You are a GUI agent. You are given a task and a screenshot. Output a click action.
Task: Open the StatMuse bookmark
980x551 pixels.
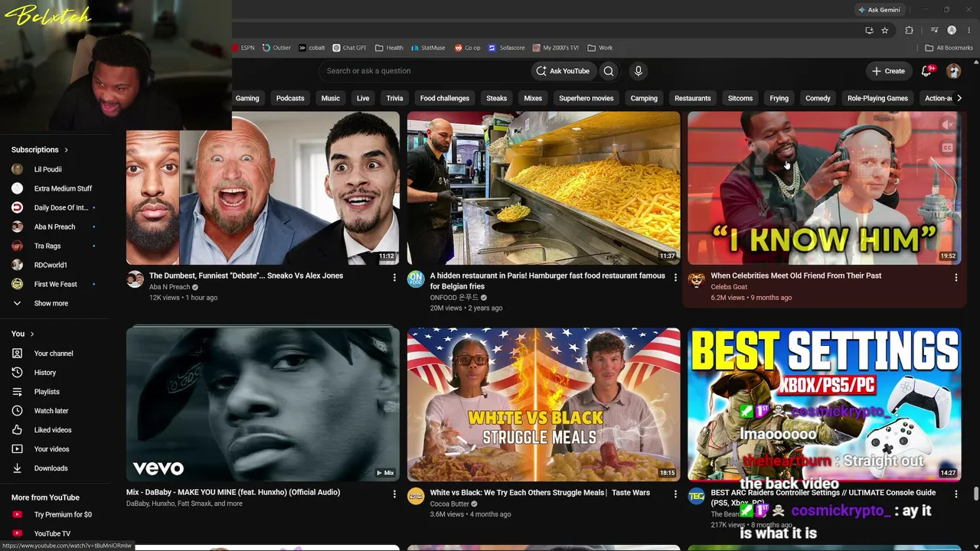pos(427,47)
